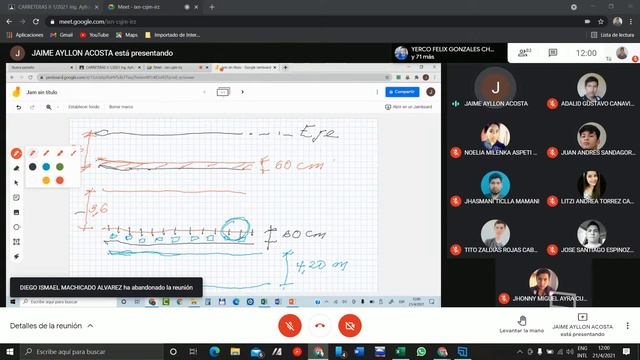
Task: Click 'Establecer fondo' in Jamboard toolbar
Action: [84, 107]
